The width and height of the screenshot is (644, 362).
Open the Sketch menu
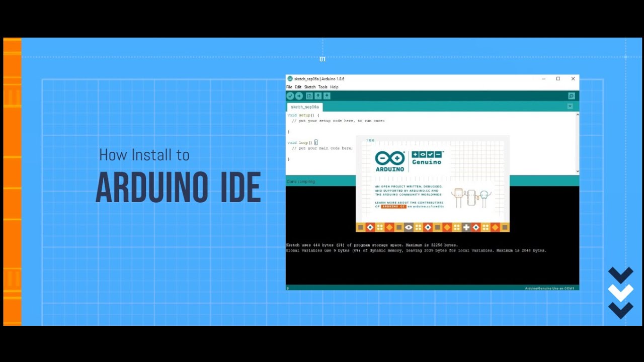point(310,87)
